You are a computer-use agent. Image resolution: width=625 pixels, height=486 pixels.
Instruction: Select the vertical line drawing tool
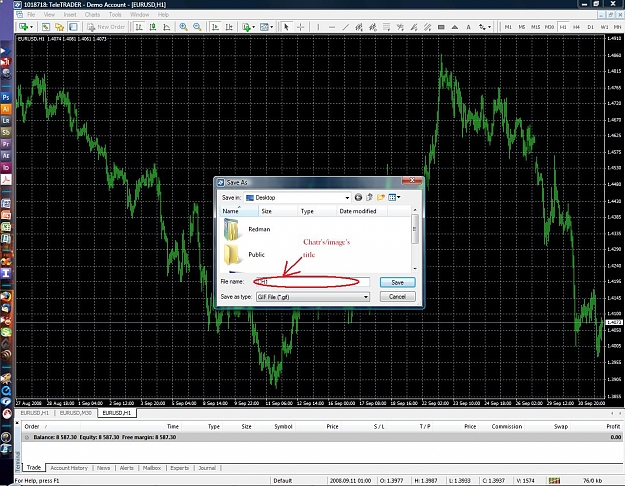[x=318, y=27]
